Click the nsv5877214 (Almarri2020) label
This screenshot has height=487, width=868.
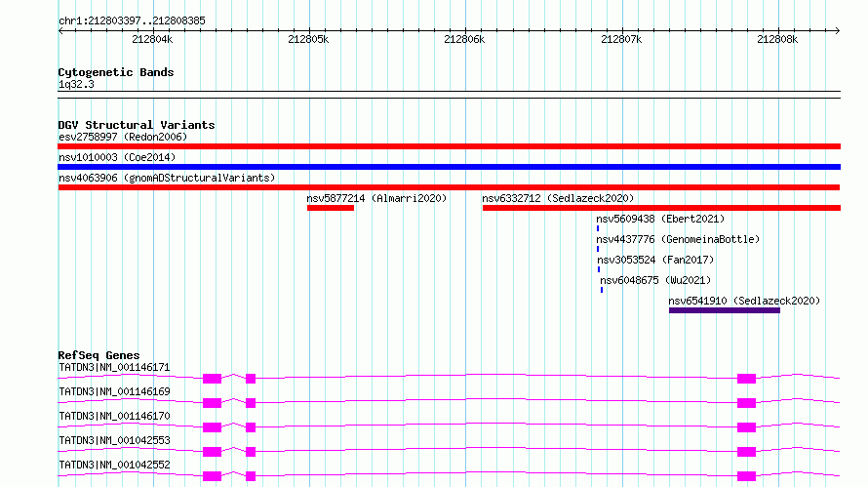(376, 198)
